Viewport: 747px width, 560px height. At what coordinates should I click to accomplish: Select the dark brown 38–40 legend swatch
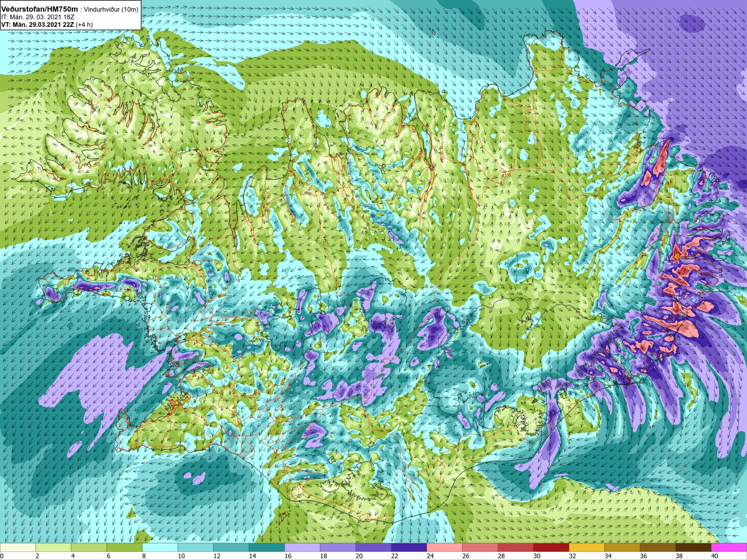click(x=694, y=548)
